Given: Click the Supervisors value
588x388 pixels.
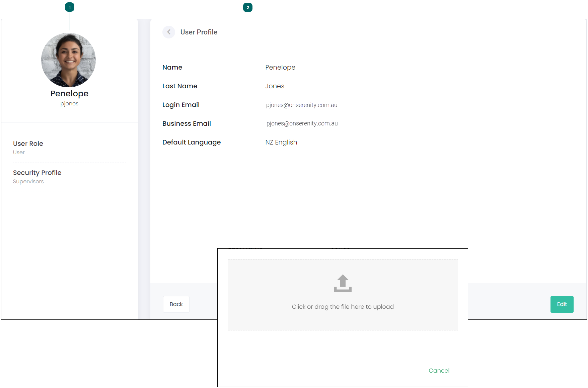Looking at the screenshot, I should (x=28, y=182).
